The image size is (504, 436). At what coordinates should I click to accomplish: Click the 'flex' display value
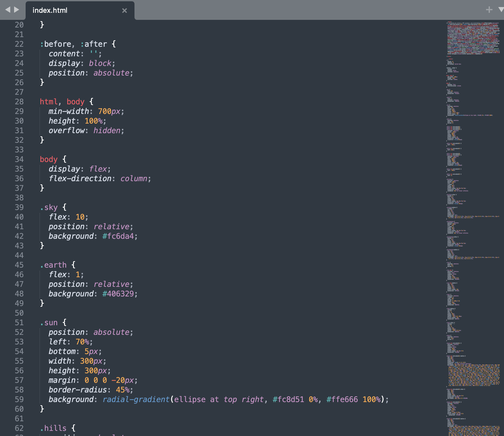tap(98, 169)
